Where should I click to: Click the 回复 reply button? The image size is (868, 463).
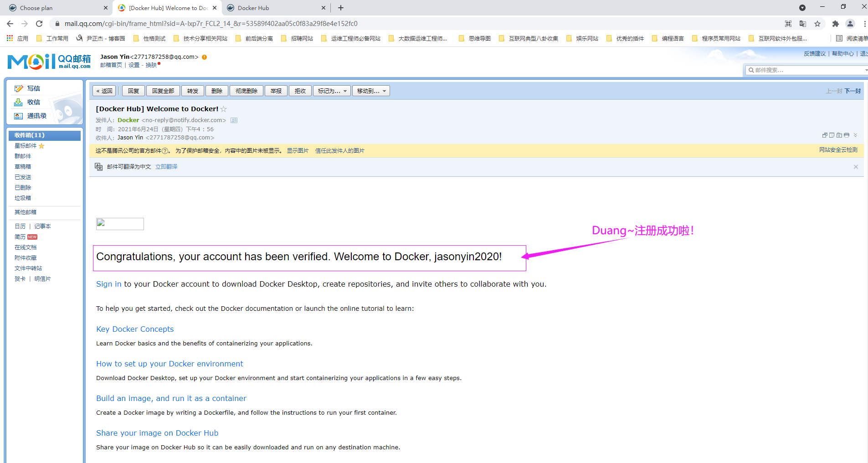click(134, 91)
